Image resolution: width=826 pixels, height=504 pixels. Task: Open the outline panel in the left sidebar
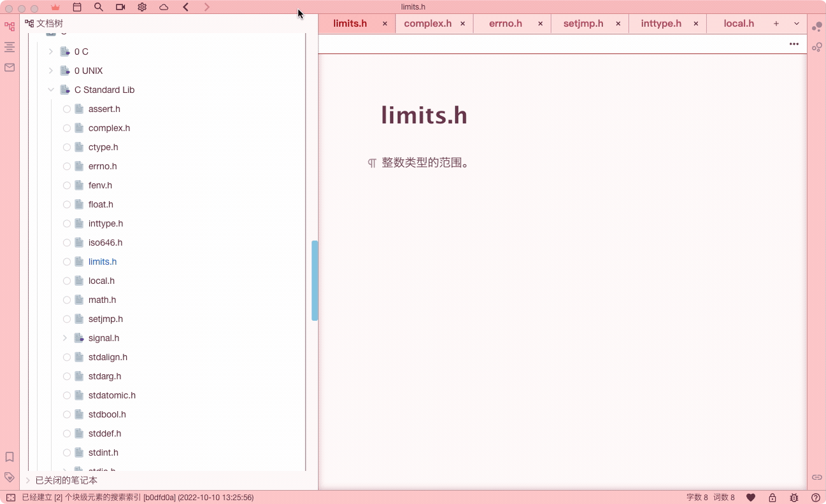point(9,46)
